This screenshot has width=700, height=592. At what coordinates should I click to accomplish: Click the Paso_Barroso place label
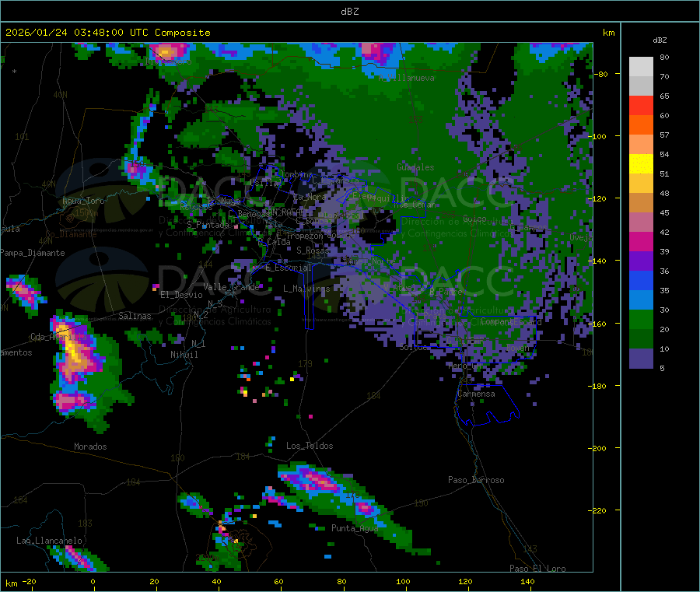[476, 480]
